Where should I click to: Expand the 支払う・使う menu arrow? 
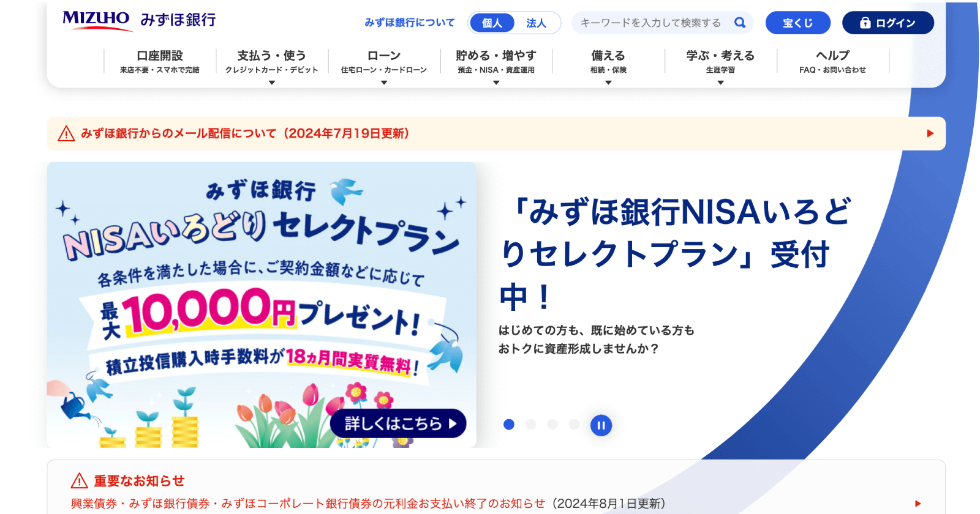click(272, 83)
